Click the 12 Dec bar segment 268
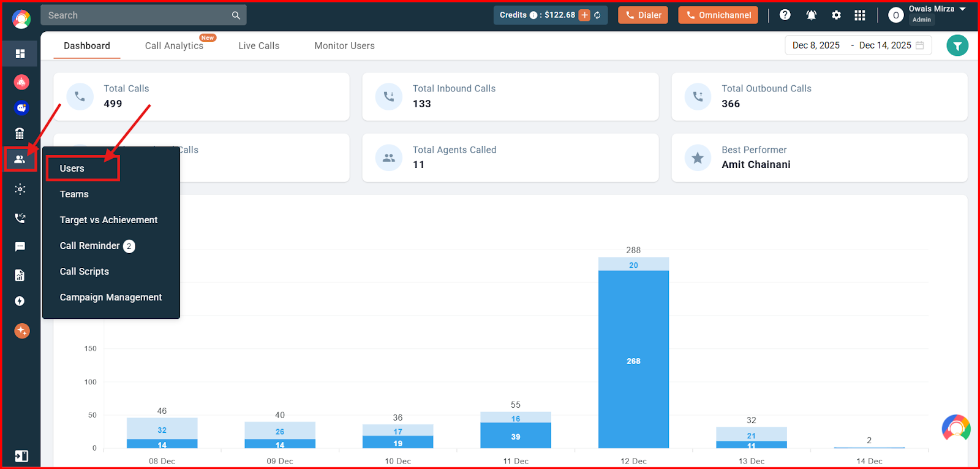 [633, 360]
